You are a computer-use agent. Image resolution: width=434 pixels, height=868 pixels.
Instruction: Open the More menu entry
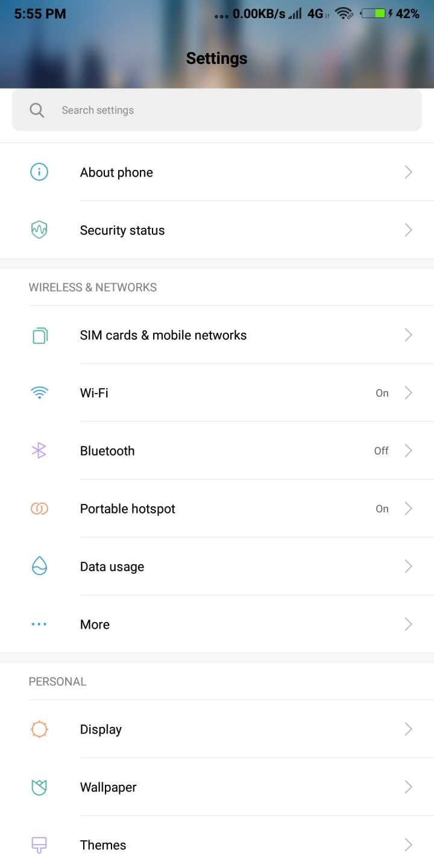point(95,624)
